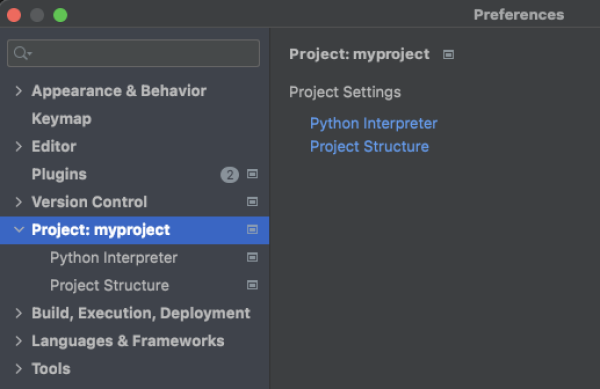Click project-level icon beside Python Interpreter row
Viewport: 600px width, 389px height.
point(252,257)
